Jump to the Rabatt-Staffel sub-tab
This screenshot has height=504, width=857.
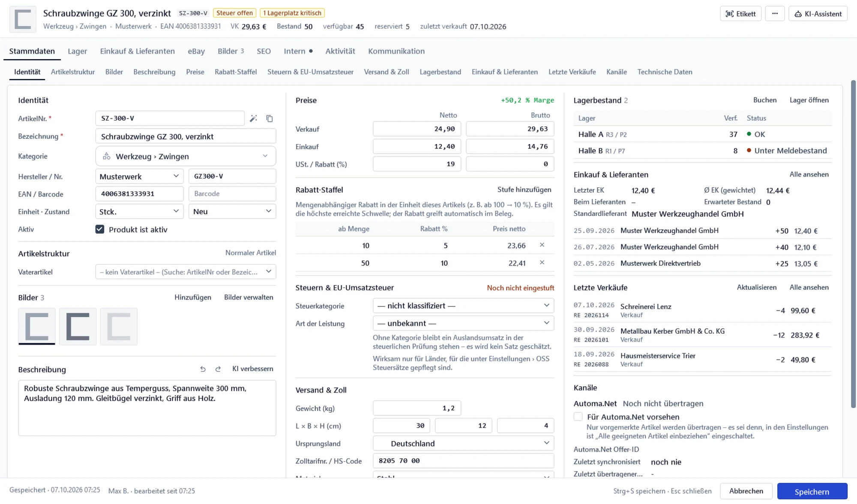[236, 72]
